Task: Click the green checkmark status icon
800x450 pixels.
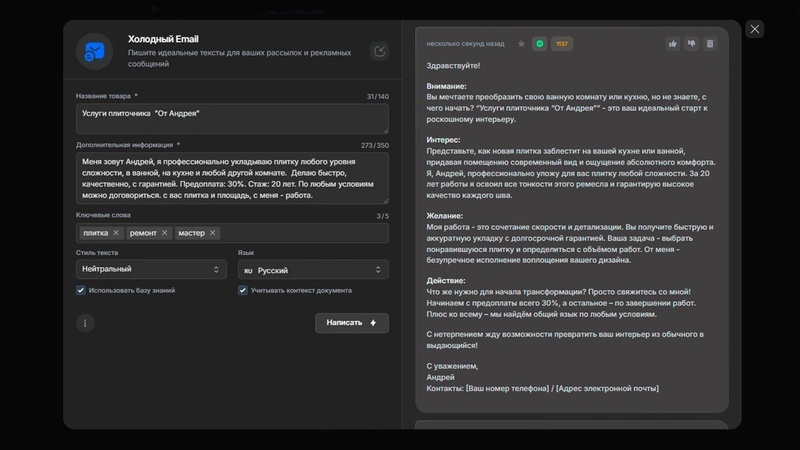Action: 540,44
